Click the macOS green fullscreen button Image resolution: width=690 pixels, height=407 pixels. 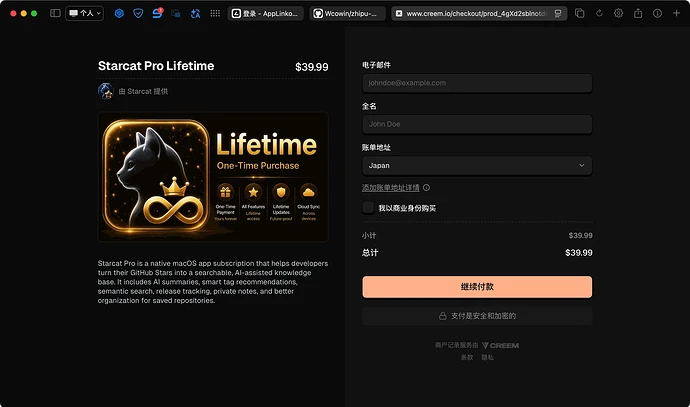pos(34,14)
